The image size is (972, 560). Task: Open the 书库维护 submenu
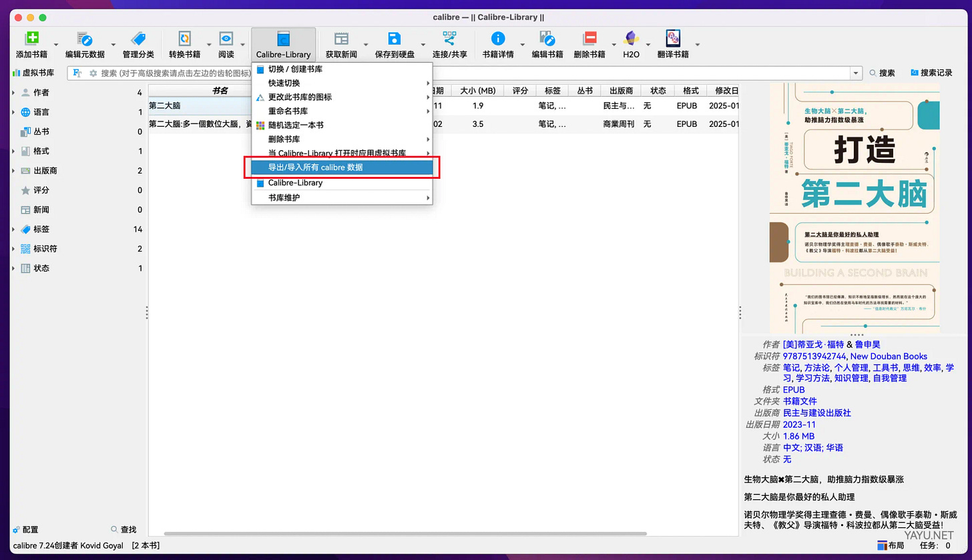pos(342,198)
